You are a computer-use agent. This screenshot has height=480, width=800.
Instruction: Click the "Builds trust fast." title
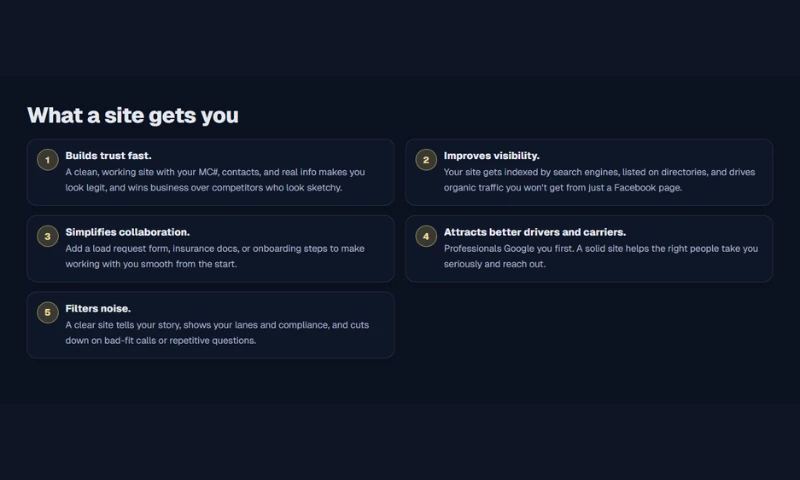click(x=108, y=155)
